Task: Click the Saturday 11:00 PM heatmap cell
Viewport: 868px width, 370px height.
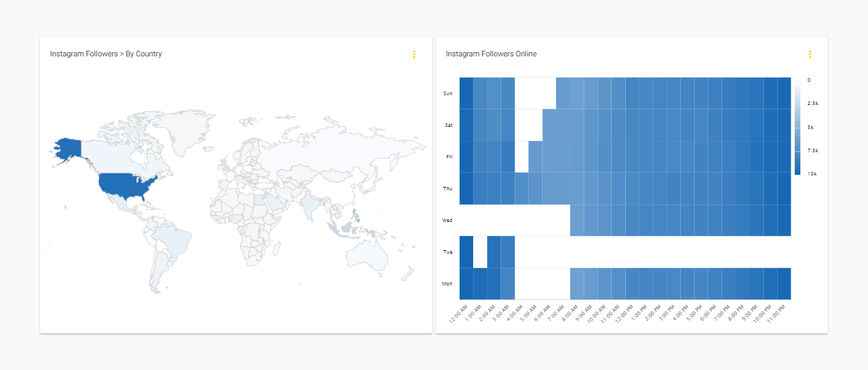Action: tap(784, 125)
